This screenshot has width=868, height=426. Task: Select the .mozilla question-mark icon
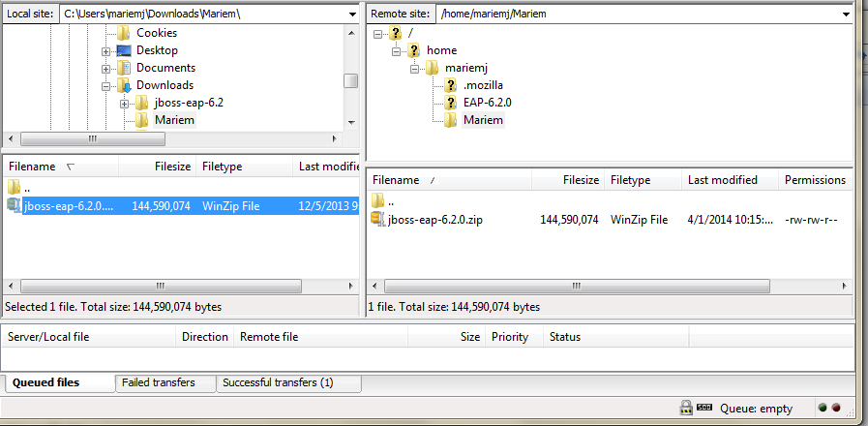[x=450, y=85]
